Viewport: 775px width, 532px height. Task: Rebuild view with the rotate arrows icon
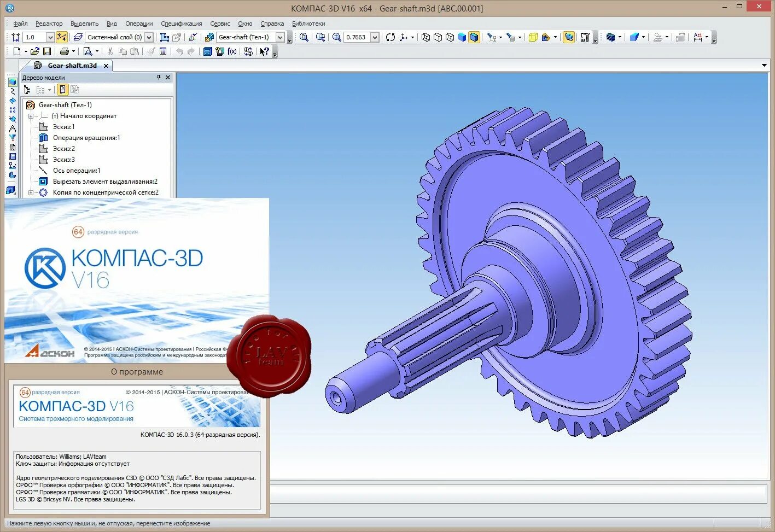point(390,37)
